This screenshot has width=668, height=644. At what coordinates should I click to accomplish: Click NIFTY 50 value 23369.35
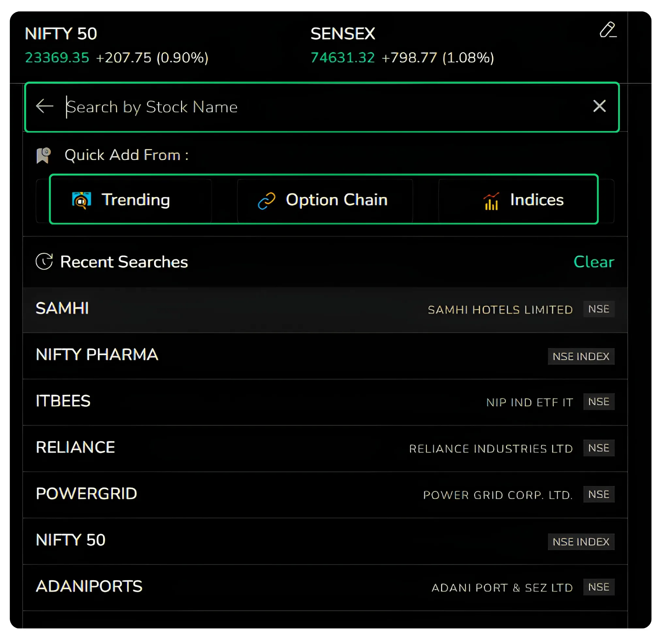click(57, 58)
